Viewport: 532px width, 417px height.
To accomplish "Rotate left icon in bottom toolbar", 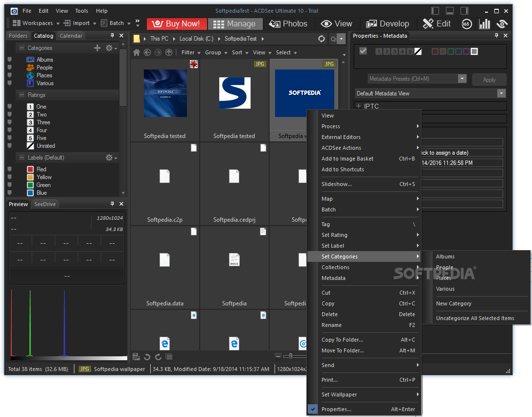I will pyautogui.click(x=147, y=357).
